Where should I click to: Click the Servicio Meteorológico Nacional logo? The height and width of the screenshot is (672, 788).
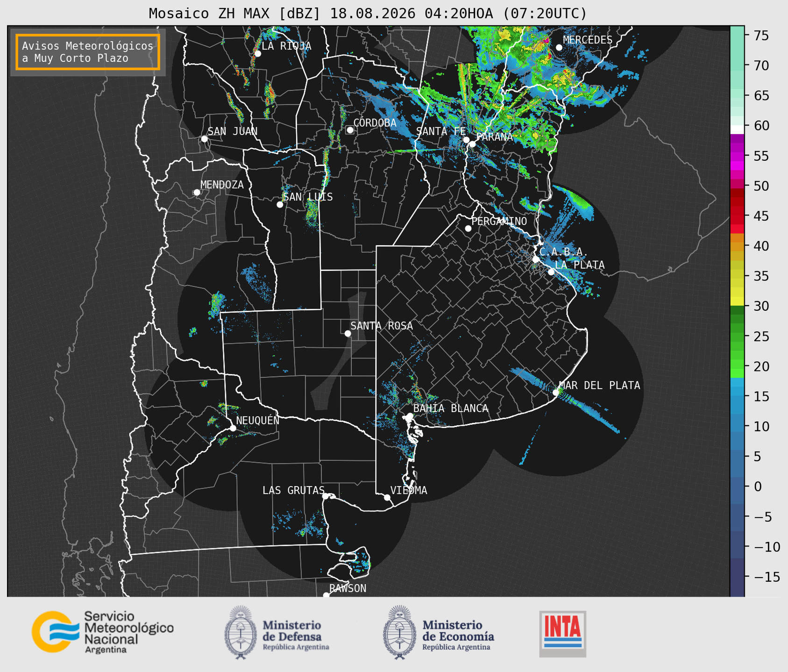click(x=103, y=632)
